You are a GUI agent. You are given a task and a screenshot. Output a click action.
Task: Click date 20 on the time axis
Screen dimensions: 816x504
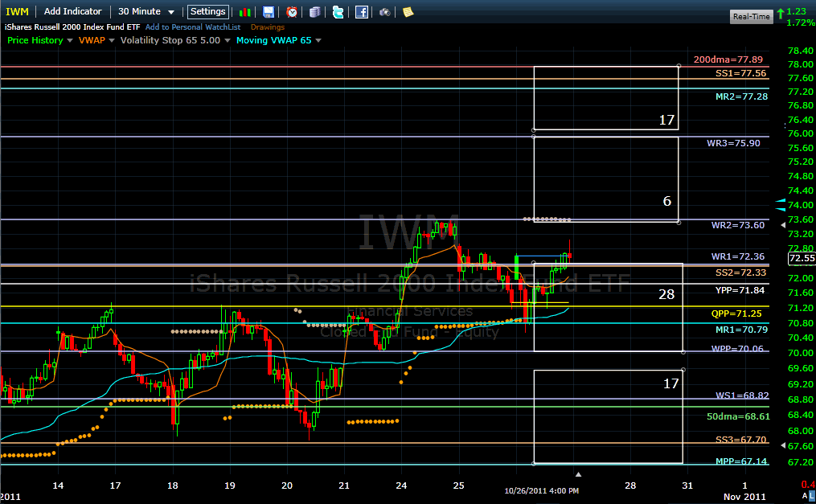287,486
